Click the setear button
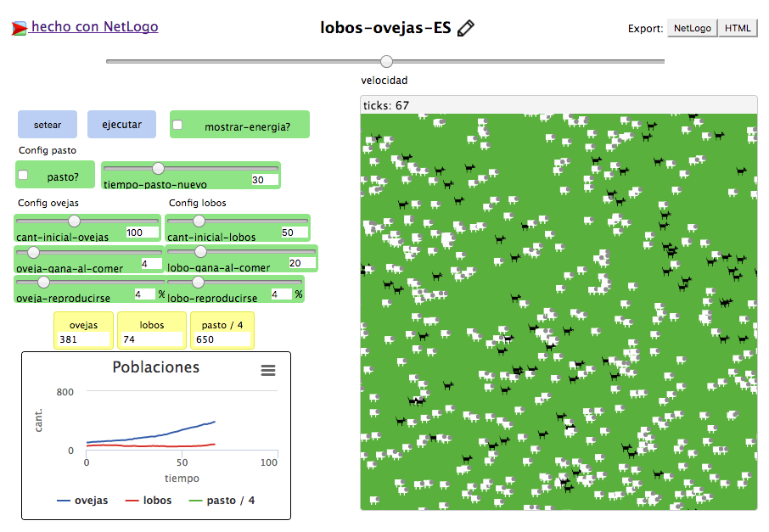The height and width of the screenshot is (532, 769). tap(48, 125)
